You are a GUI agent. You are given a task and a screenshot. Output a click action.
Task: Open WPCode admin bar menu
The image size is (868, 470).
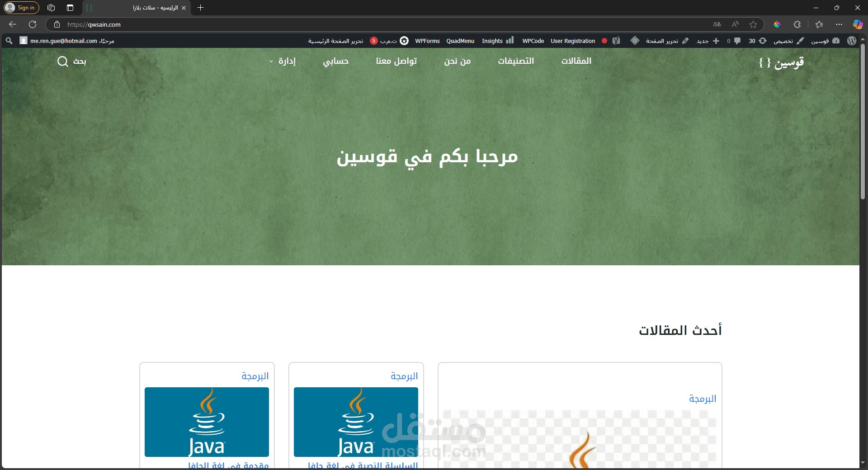point(533,41)
